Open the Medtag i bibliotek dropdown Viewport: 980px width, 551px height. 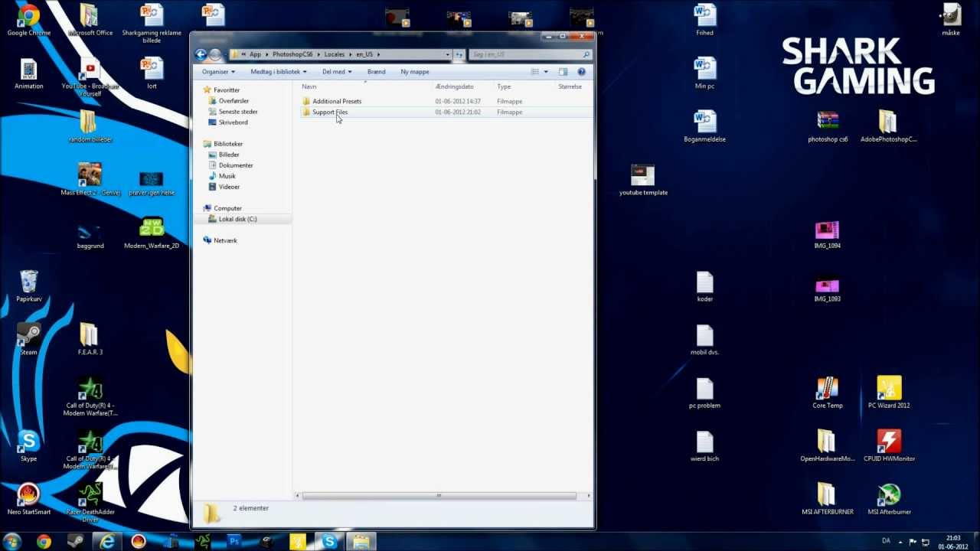(x=278, y=72)
